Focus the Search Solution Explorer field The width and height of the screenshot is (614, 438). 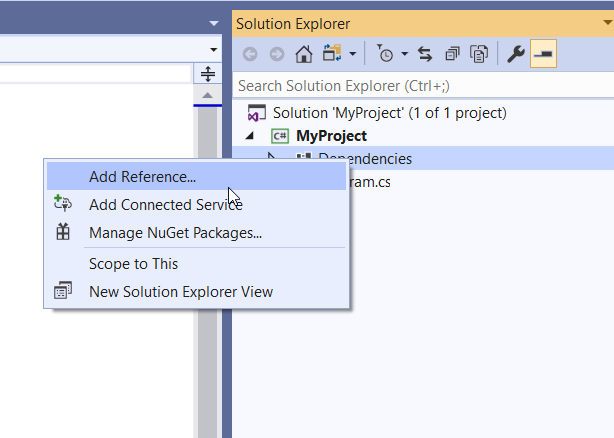420,86
